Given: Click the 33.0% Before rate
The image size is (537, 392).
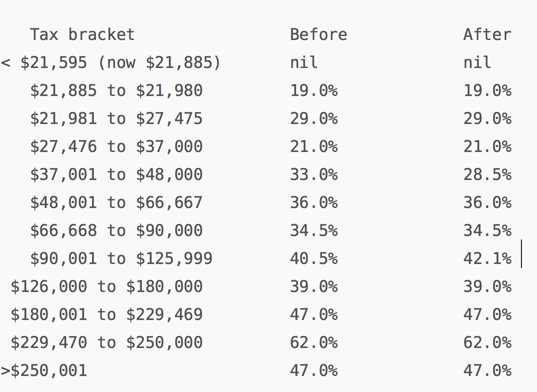Looking at the screenshot, I should point(314,175).
